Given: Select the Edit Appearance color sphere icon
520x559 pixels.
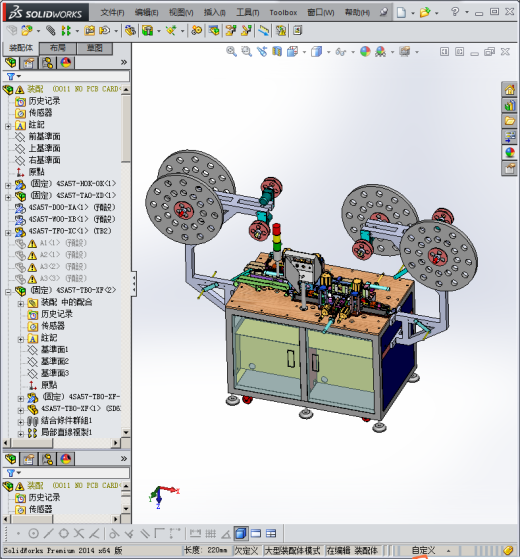Looking at the screenshot, I should [365, 52].
